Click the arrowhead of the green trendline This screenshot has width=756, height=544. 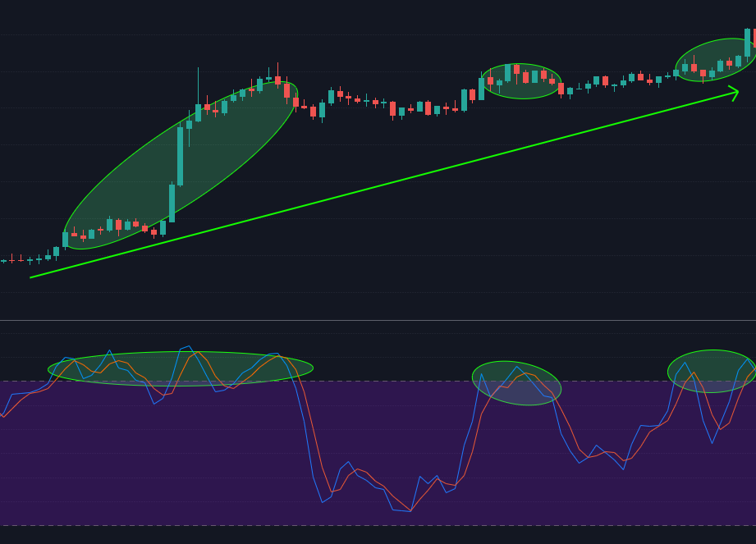coord(735,94)
